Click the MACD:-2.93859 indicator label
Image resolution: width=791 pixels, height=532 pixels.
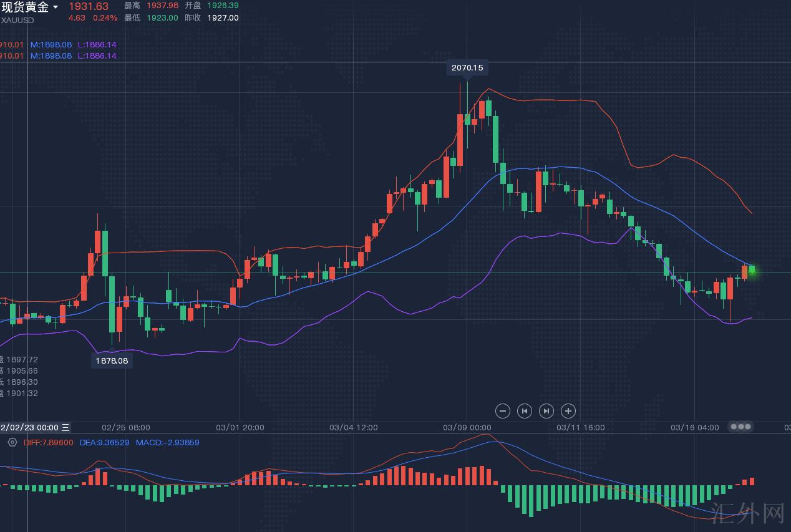coord(167,442)
